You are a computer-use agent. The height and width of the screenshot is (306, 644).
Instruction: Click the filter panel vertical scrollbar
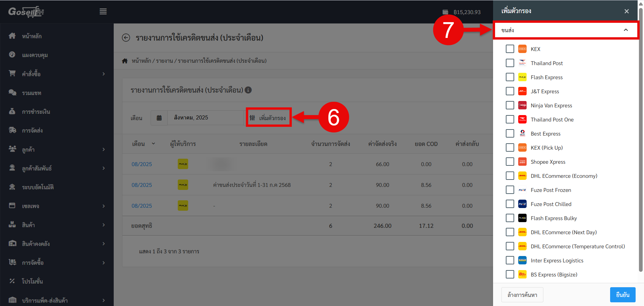click(x=641, y=140)
